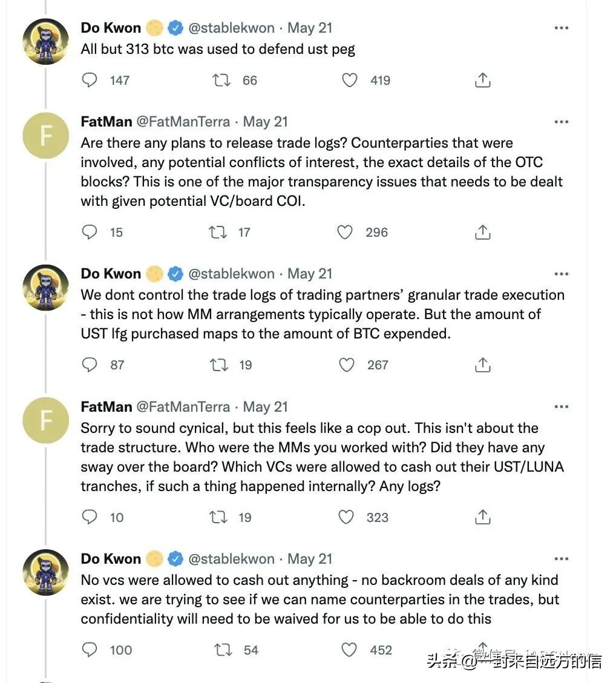Retweet the 'MM arrangements' tweet
The height and width of the screenshot is (683, 616).
pyautogui.click(x=218, y=365)
